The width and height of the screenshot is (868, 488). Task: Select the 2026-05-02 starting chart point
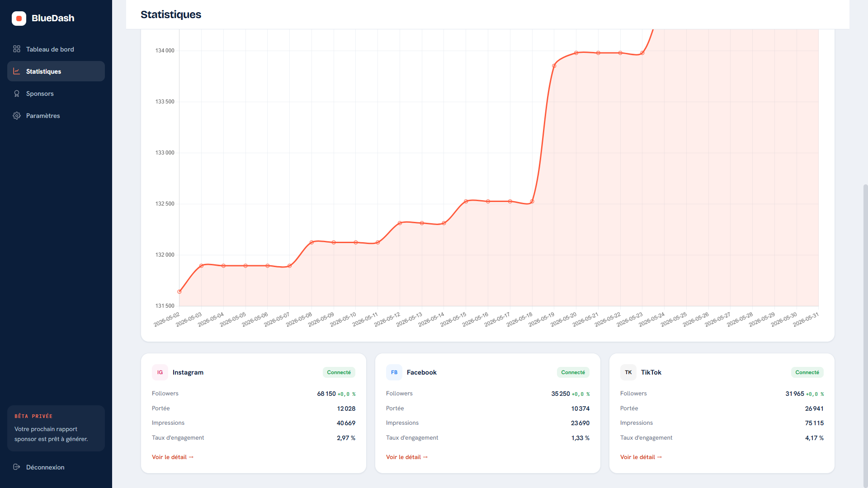coord(179,291)
